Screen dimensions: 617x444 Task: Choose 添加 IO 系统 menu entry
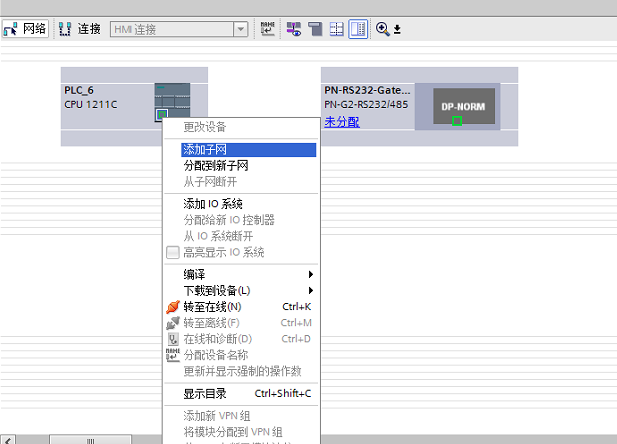[241, 204]
